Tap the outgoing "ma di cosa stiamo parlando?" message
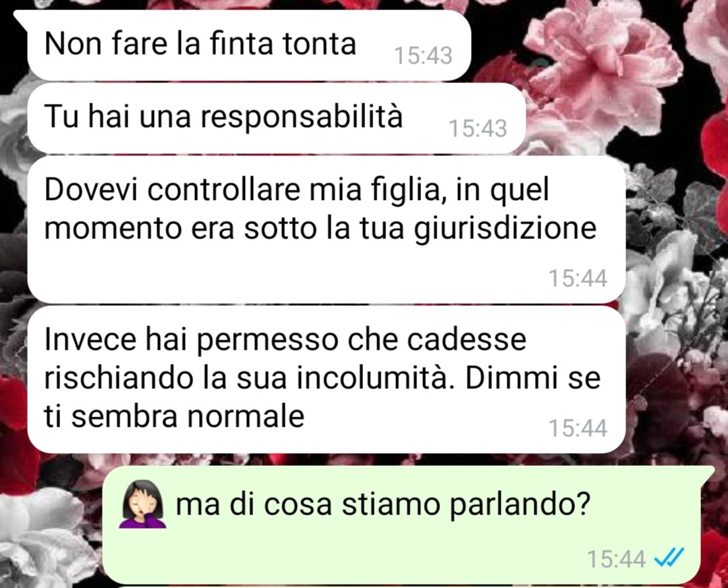 (401, 525)
